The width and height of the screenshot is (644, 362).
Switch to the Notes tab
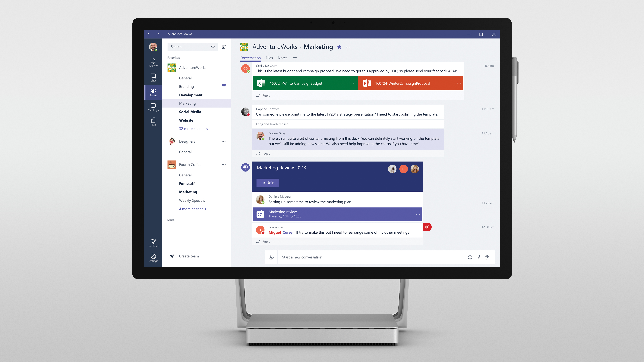coord(282,57)
